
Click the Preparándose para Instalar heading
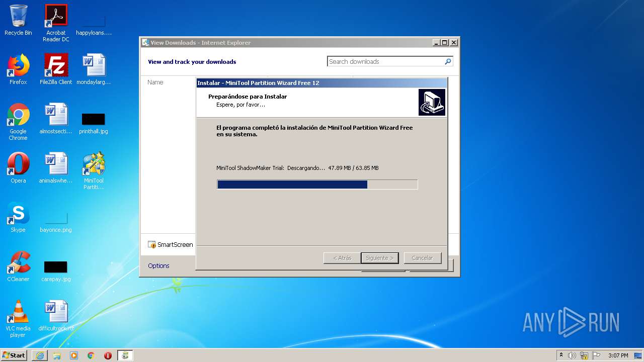point(248,97)
